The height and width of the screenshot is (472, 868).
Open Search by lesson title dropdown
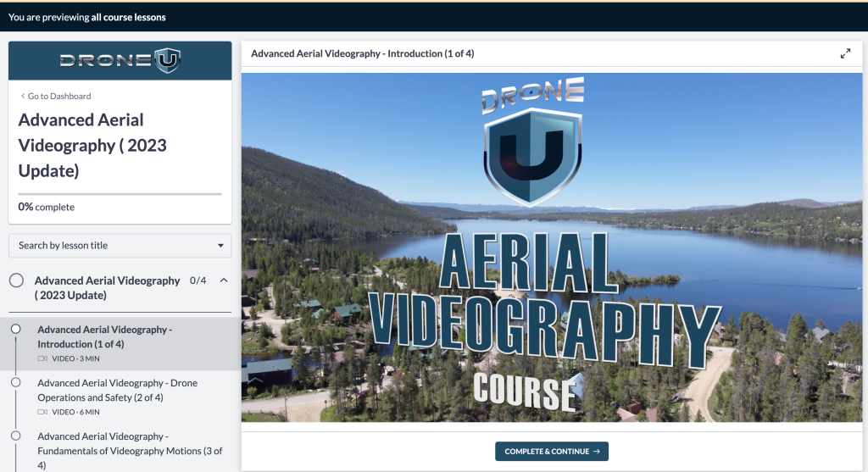120,245
